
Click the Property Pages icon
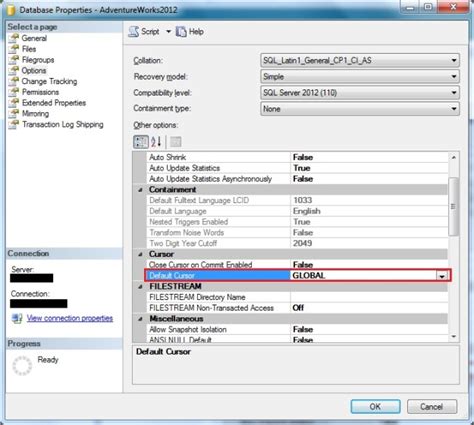(176, 142)
